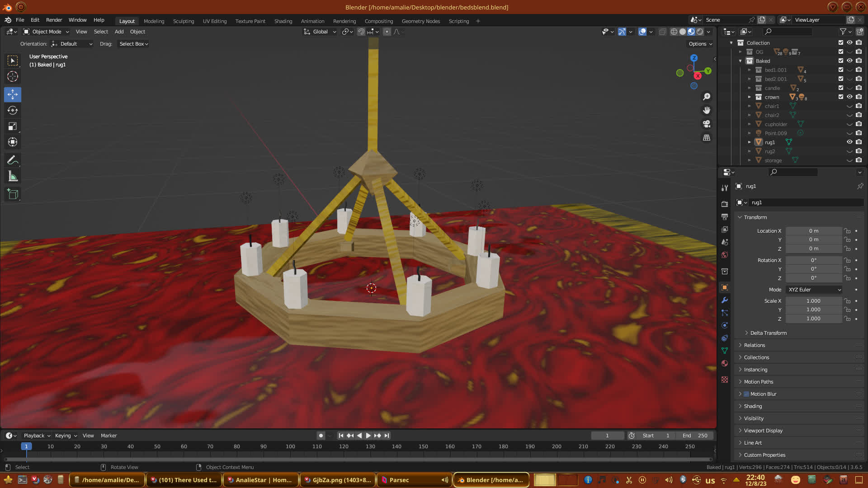This screenshot has height=488, width=868.
Task: Open the Render menu
Action: [54, 20]
